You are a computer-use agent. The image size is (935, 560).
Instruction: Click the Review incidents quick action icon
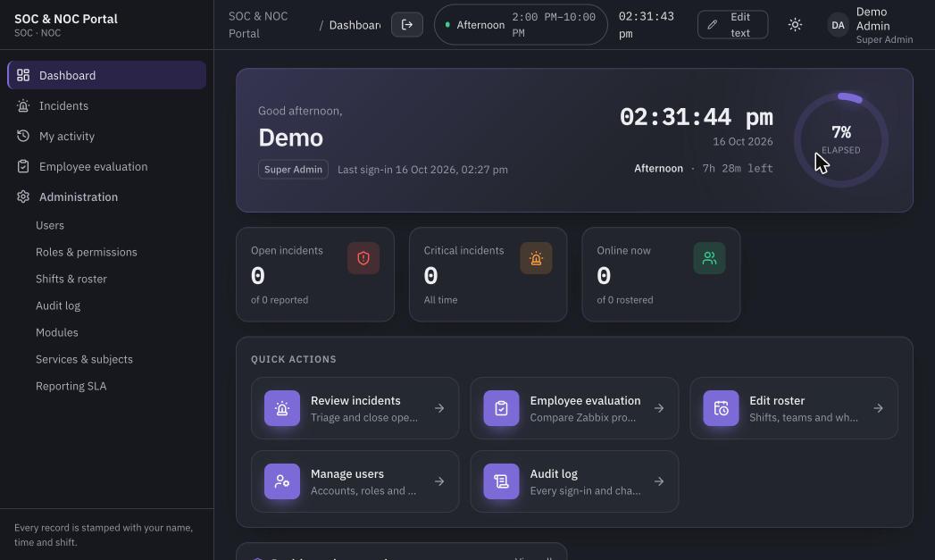pyautogui.click(x=282, y=408)
